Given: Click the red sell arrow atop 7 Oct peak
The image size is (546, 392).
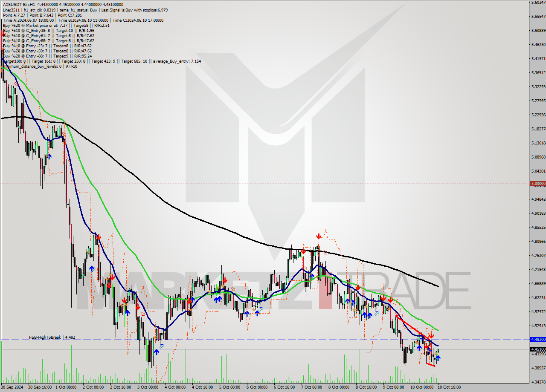Looking at the screenshot, I should 319,236.
